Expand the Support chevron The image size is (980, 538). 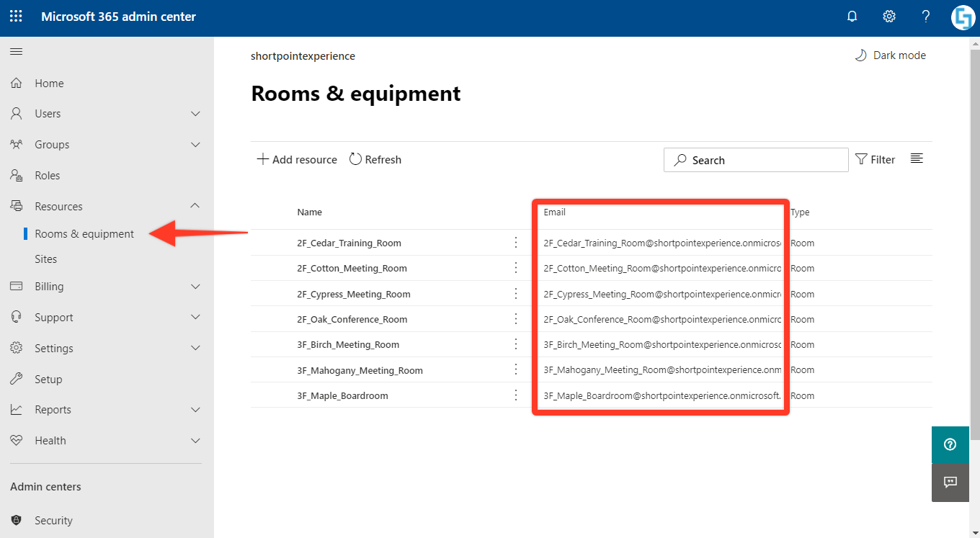point(195,317)
